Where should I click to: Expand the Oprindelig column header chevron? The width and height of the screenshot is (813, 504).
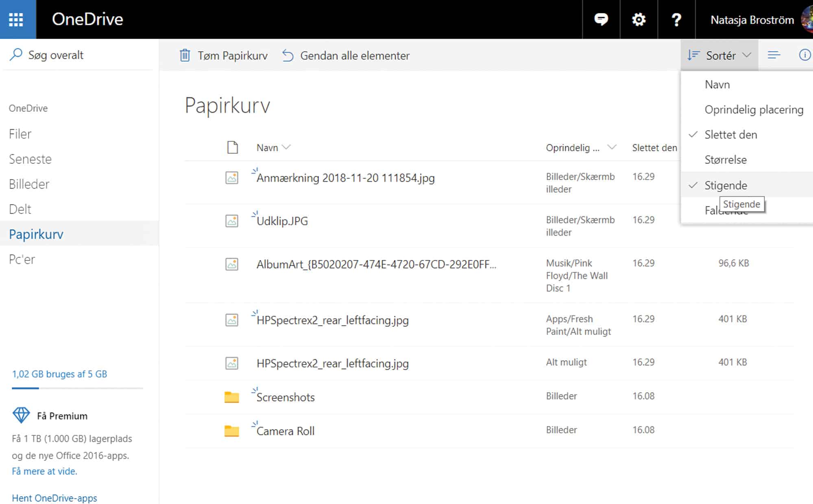[x=611, y=148]
